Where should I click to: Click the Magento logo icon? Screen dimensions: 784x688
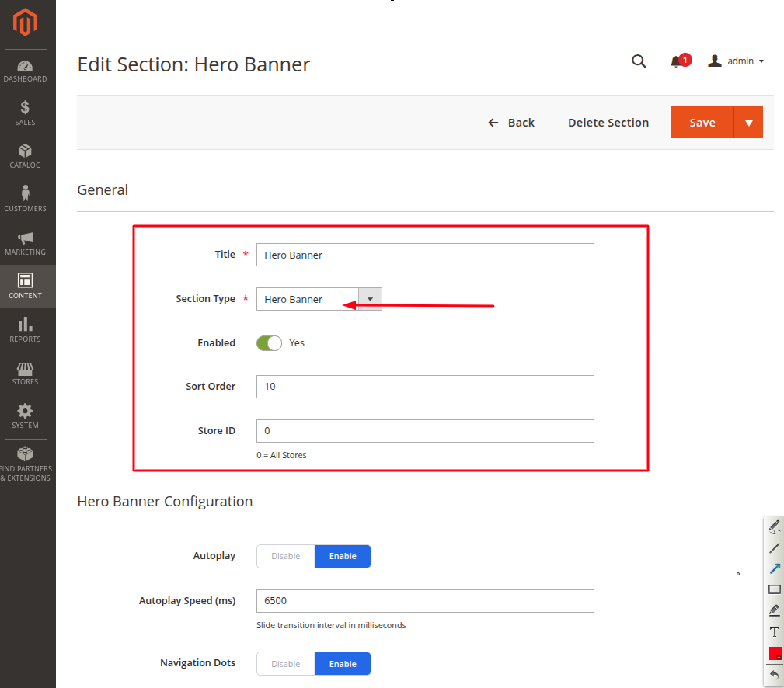click(x=25, y=23)
